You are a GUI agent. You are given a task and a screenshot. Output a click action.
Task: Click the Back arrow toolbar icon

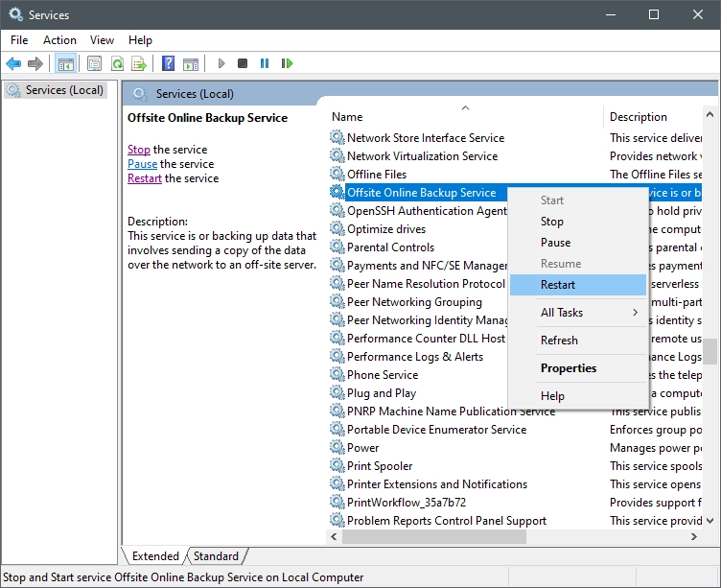click(13, 63)
